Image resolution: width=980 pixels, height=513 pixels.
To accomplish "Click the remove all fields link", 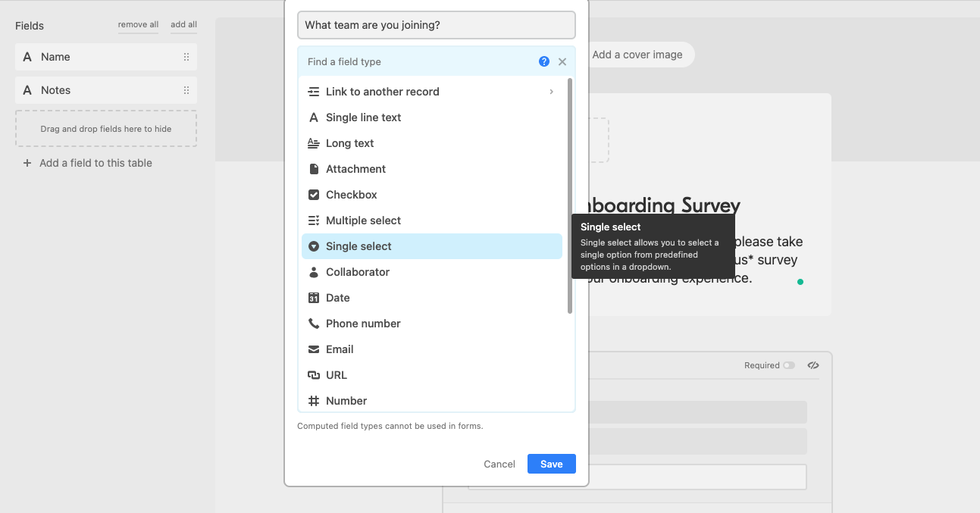I will 138,25.
